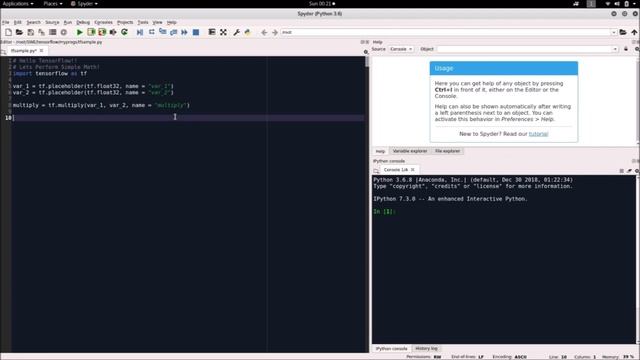This screenshot has width=640, height=360.
Task: Change to the parent directory up arrow
Action: [x=634, y=32]
